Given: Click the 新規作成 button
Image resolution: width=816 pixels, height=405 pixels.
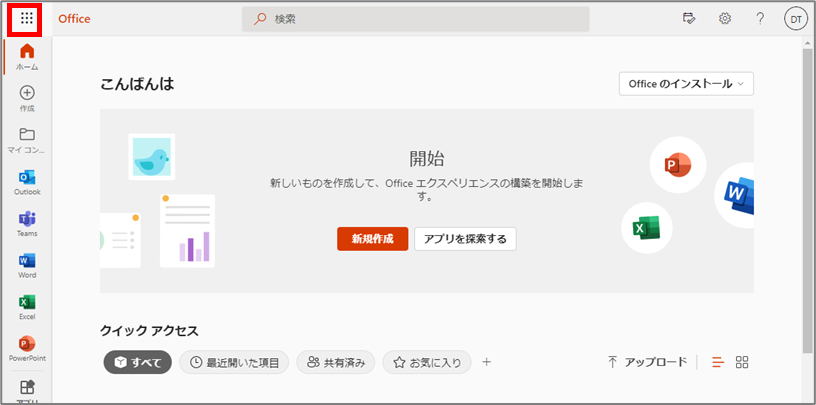Looking at the screenshot, I should pyautogui.click(x=373, y=239).
